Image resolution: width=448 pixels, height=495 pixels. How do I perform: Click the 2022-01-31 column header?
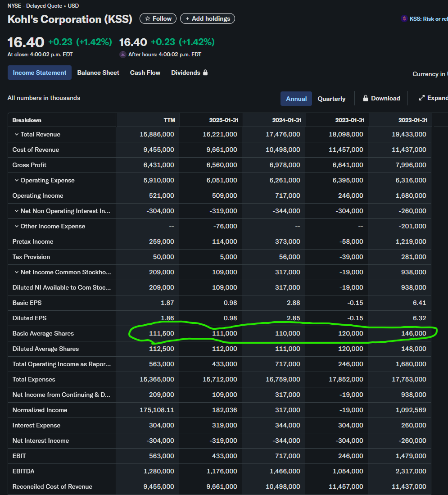point(413,120)
